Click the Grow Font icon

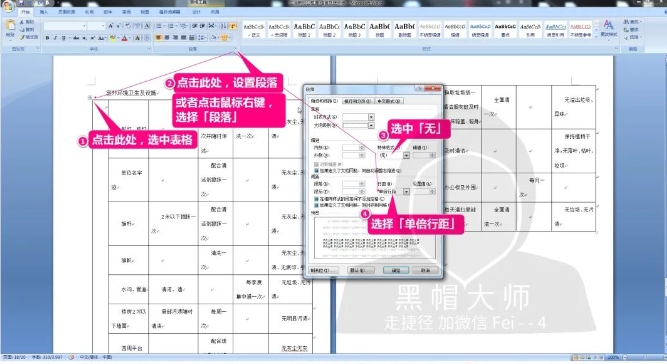[111, 26]
